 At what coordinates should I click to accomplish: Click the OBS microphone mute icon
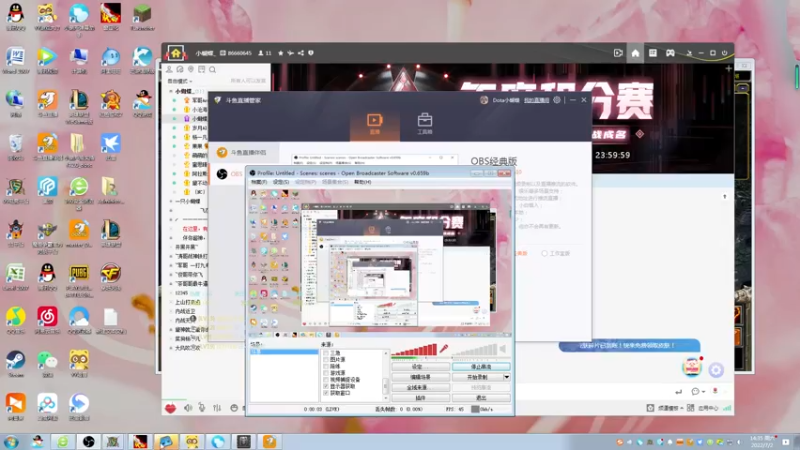pyautogui.click(x=444, y=348)
